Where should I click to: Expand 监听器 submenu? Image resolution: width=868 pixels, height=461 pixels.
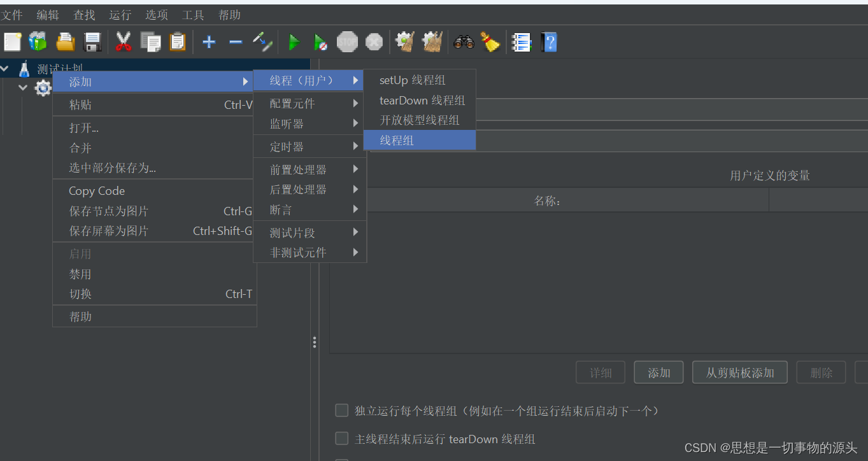tap(309, 124)
